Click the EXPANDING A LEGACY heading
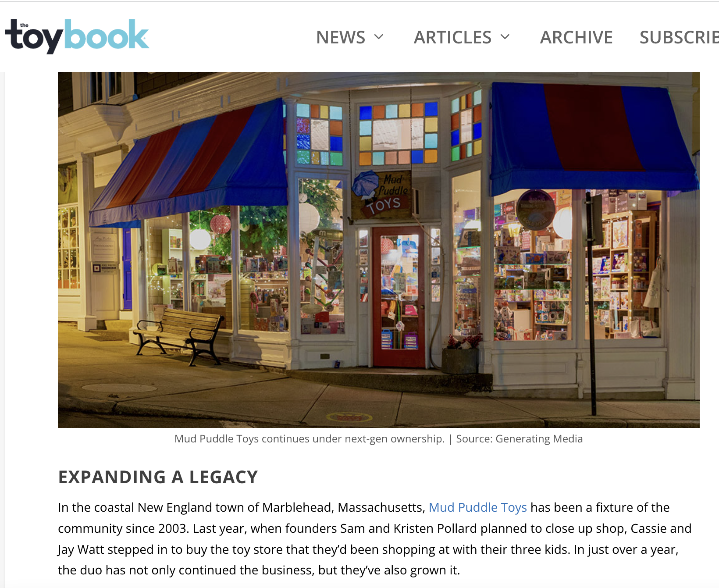Image resolution: width=719 pixels, height=588 pixels. [158, 477]
